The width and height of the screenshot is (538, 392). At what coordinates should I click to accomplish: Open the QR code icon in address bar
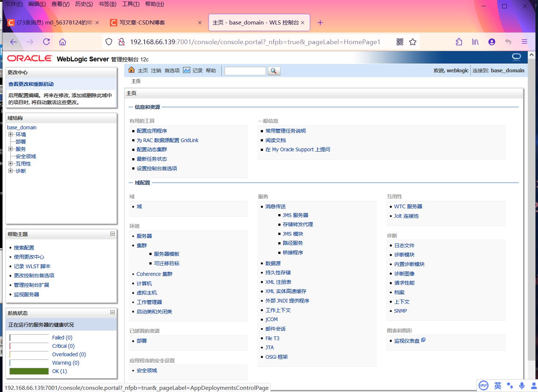(x=400, y=42)
